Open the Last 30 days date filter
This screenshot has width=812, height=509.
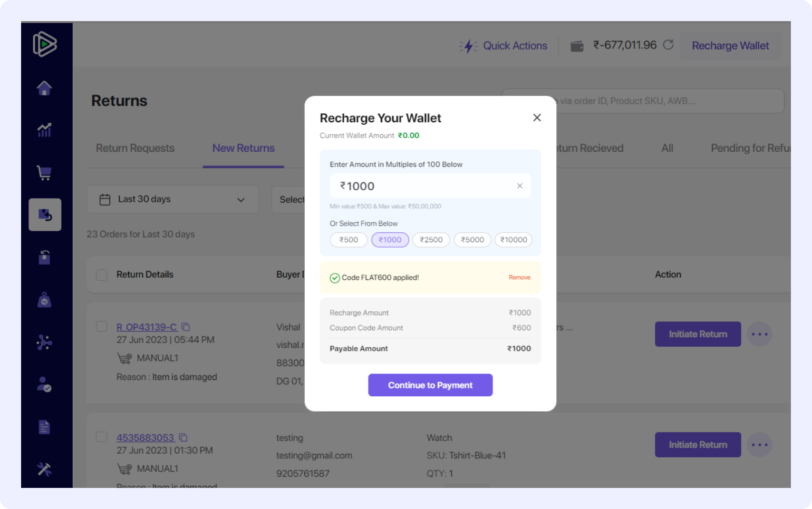coord(172,199)
